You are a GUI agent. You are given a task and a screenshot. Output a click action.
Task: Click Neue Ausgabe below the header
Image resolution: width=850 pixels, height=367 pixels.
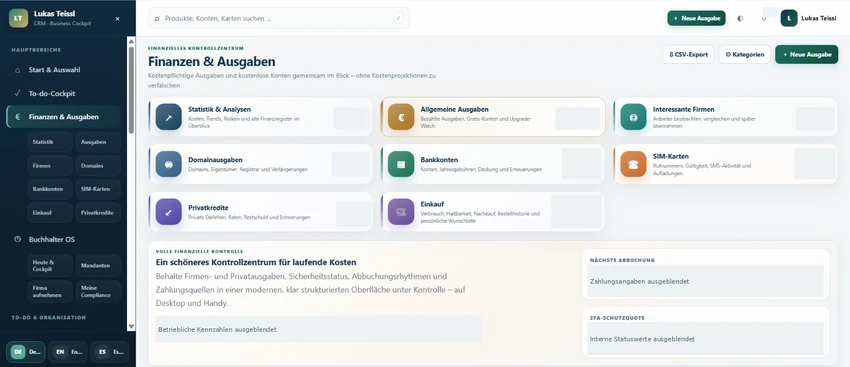click(807, 54)
